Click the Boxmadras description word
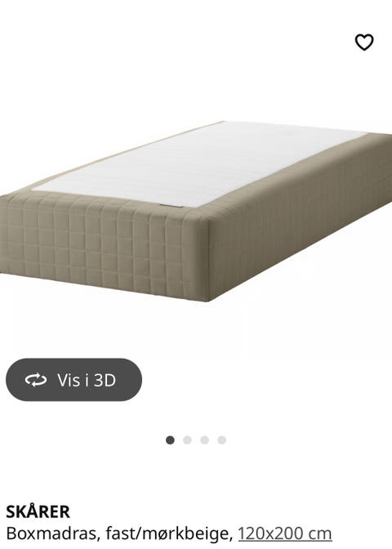The width and height of the screenshot is (392, 549). coord(51,533)
